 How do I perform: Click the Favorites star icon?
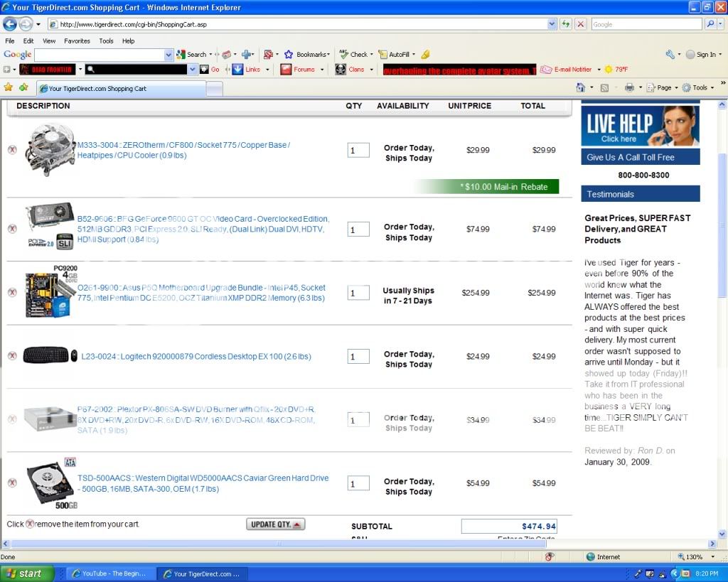click(9, 87)
